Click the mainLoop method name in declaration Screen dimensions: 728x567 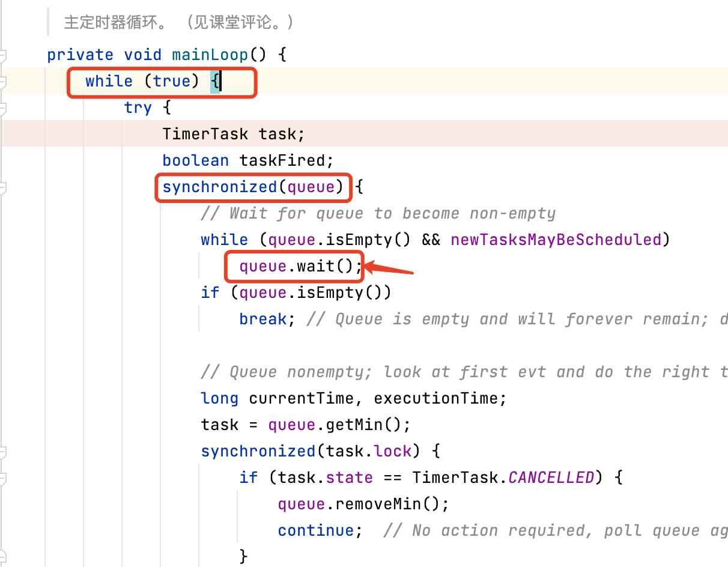point(210,55)
